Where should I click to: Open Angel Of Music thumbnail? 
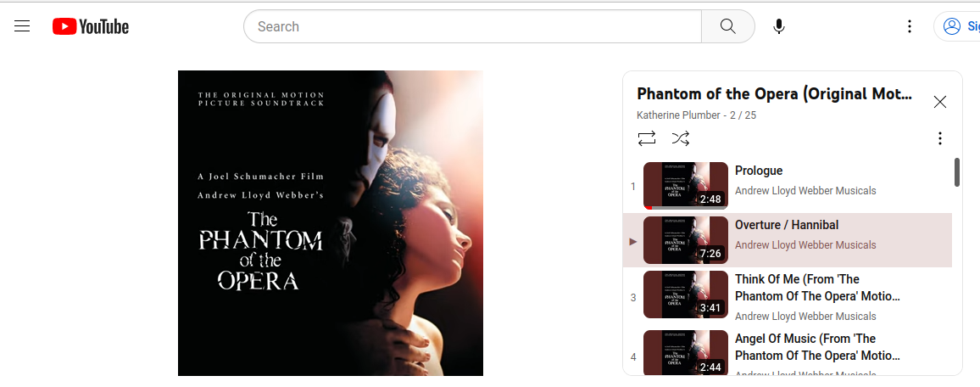coord(686,353)
